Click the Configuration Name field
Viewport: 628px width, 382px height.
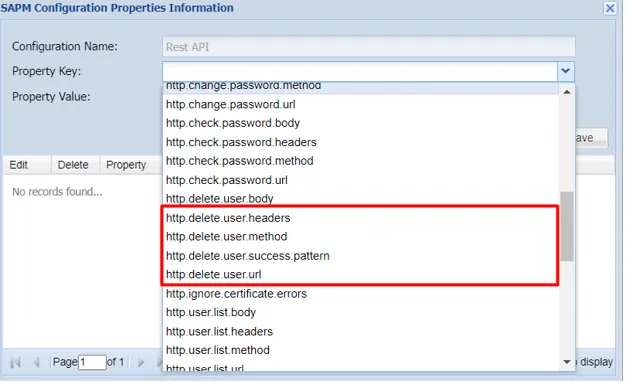(369, 47)
